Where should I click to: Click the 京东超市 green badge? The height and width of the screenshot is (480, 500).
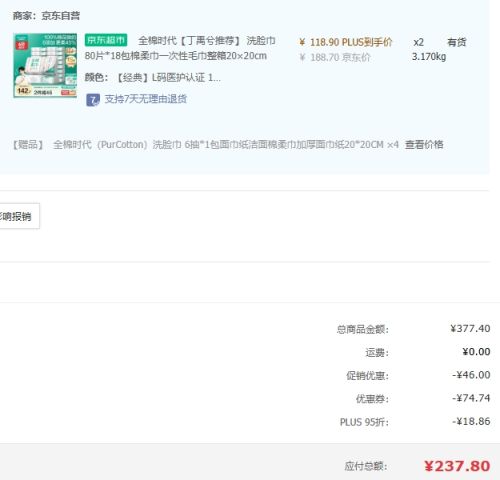(106, 40)
